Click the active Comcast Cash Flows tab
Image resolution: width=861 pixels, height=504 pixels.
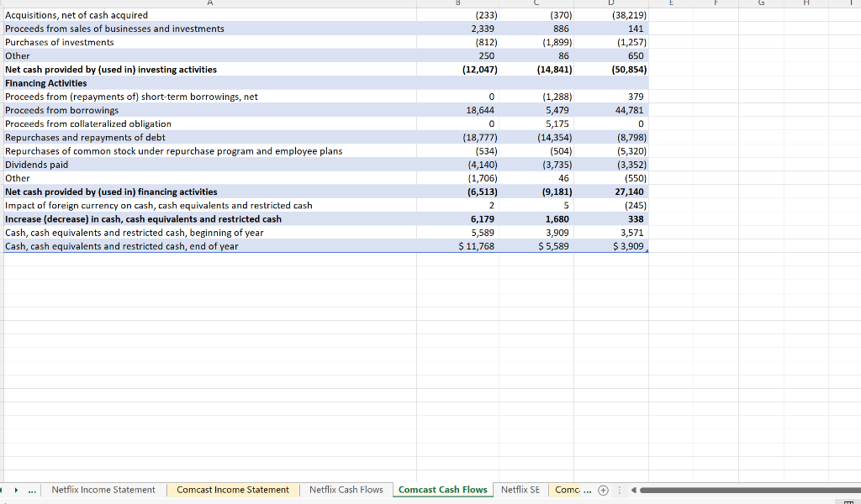tap(442, 490)
